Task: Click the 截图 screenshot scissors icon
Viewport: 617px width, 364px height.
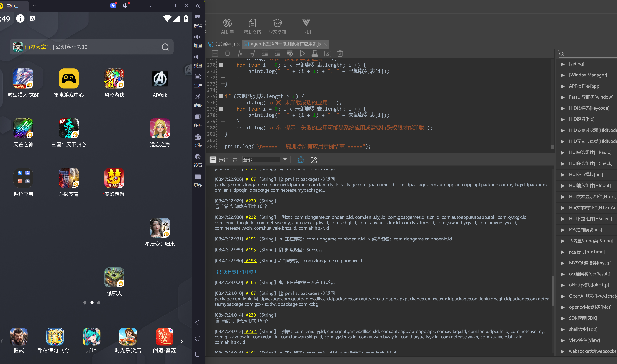Action: click(x=198, y=100)
